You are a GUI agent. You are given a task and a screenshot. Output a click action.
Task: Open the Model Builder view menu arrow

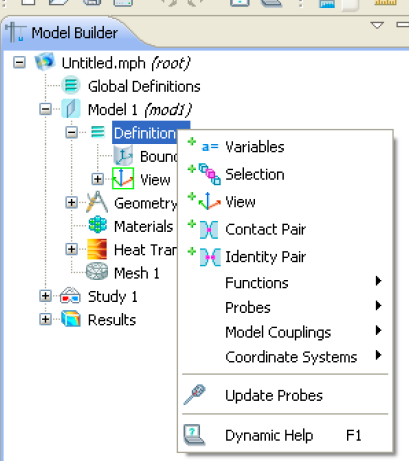tap(377, 25)
